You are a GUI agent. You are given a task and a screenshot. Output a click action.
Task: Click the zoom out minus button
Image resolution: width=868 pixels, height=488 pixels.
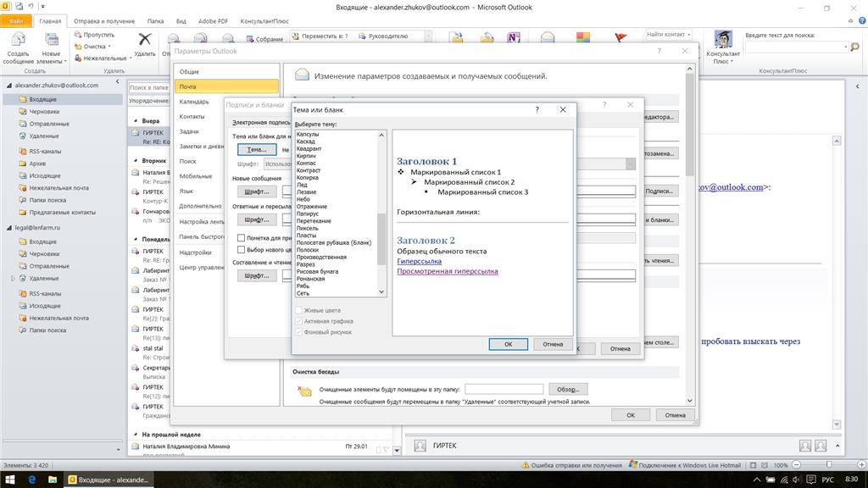coord(796,465)
